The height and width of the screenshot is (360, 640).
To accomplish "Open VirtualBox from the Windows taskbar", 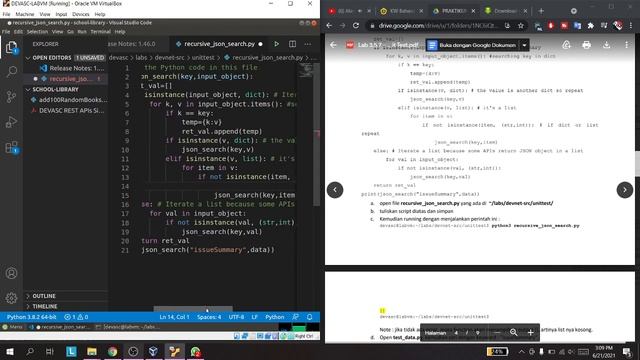I will click(x=153, y=351).
